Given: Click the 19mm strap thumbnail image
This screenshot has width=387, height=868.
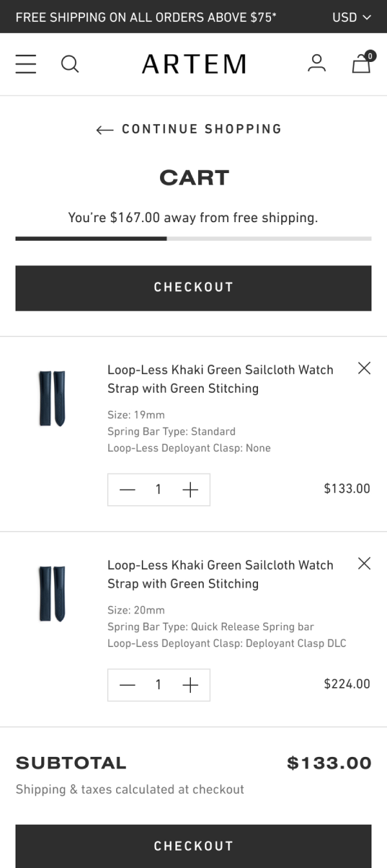Looking at the screenshot, I should coord(52,398).
